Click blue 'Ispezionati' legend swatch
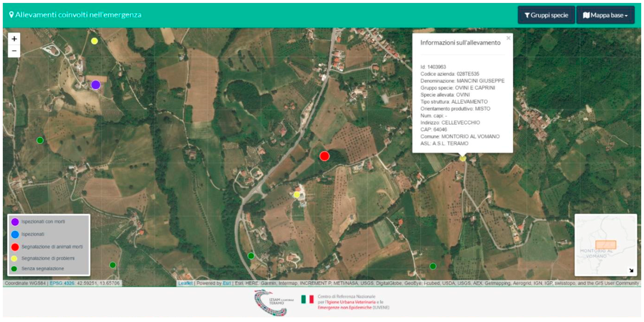 click(x=15, y=234)
